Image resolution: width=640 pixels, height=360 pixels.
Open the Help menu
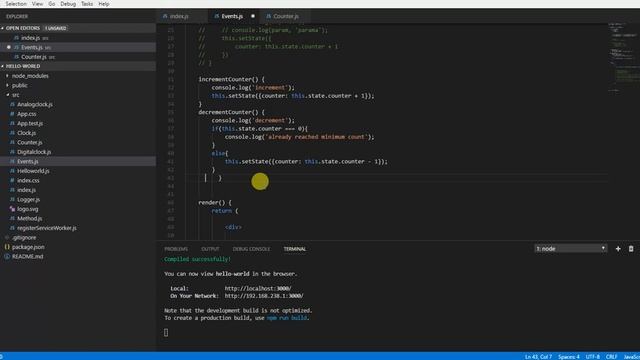(x=104, y=4)
